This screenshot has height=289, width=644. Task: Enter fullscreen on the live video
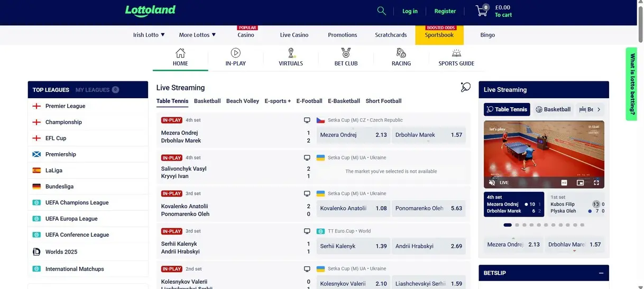pyautogui.click(x=596, y=182)
